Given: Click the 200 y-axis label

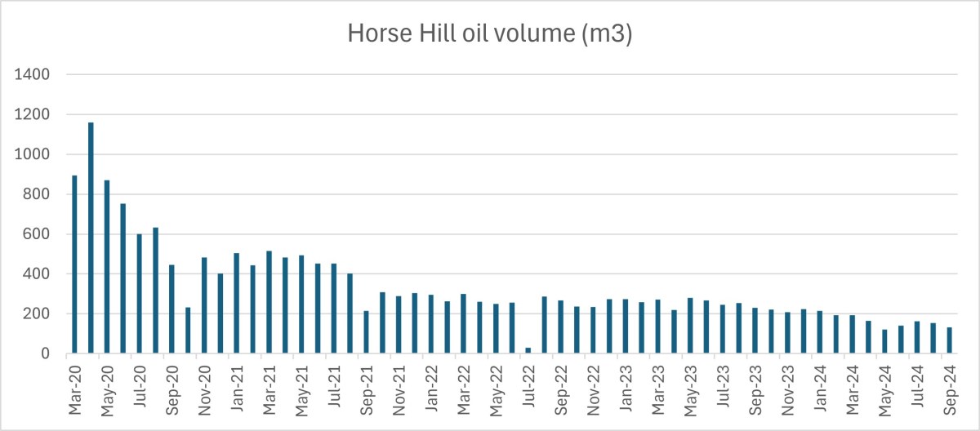Looking at the screenshot, I should tap(38, 314).
